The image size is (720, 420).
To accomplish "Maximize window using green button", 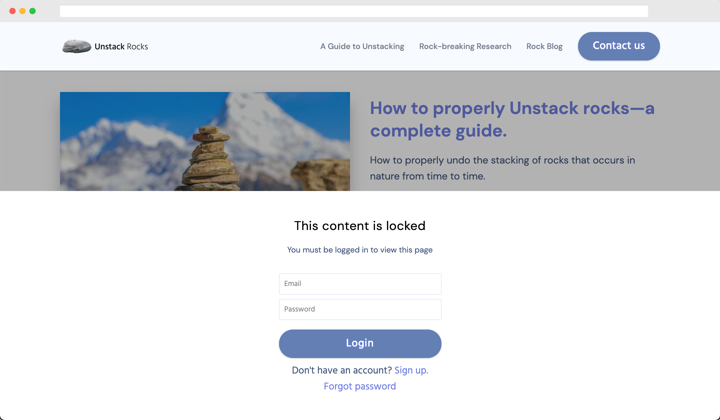I will tap(33, 11).
